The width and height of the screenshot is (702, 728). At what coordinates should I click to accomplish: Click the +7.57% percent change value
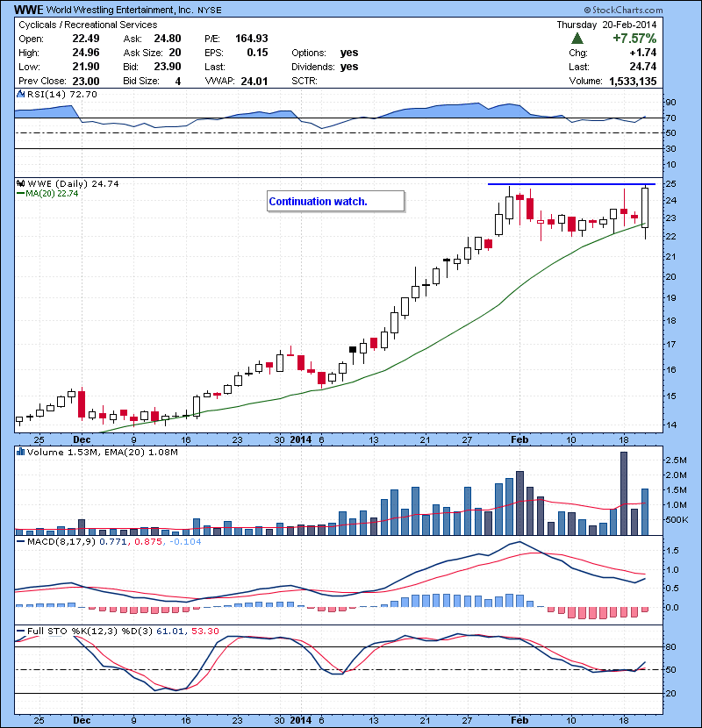636,39
